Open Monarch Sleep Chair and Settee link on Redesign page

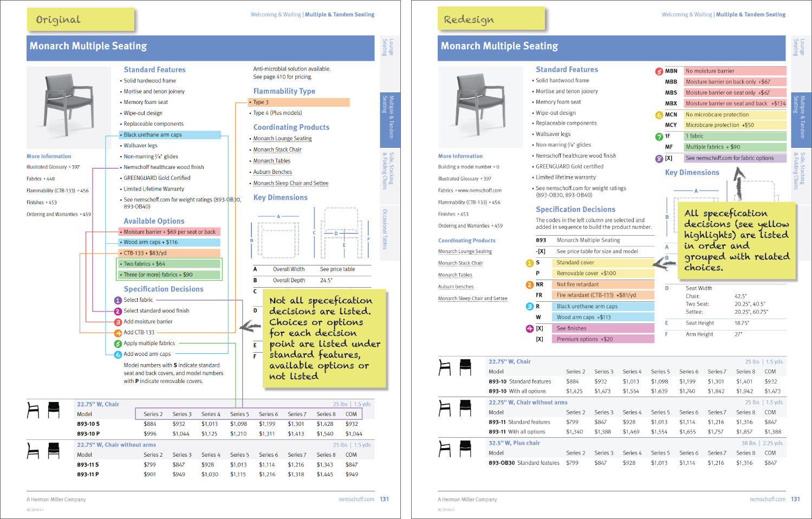tap(472, 299)
